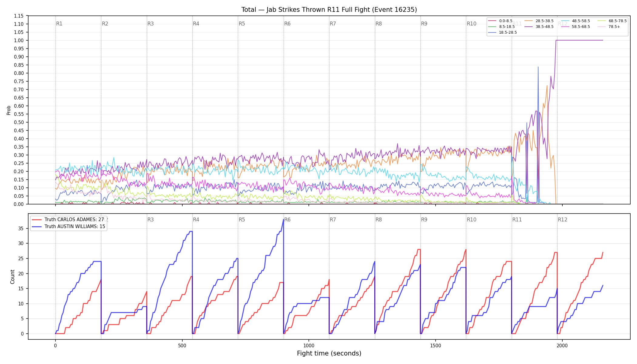
Task: Click the 20 tick on the Count axis
Action: (x=21, y=274)
